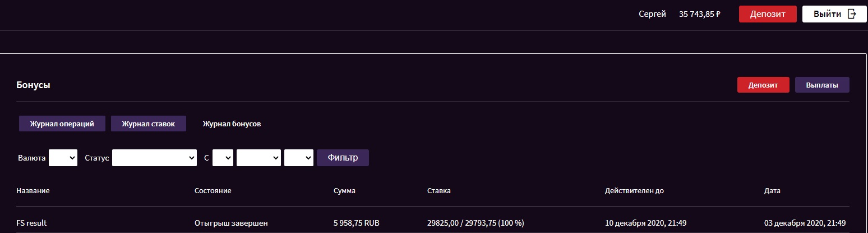
Task: Click the account balance 35 743,85 ₽
Action: pos(699,14)
